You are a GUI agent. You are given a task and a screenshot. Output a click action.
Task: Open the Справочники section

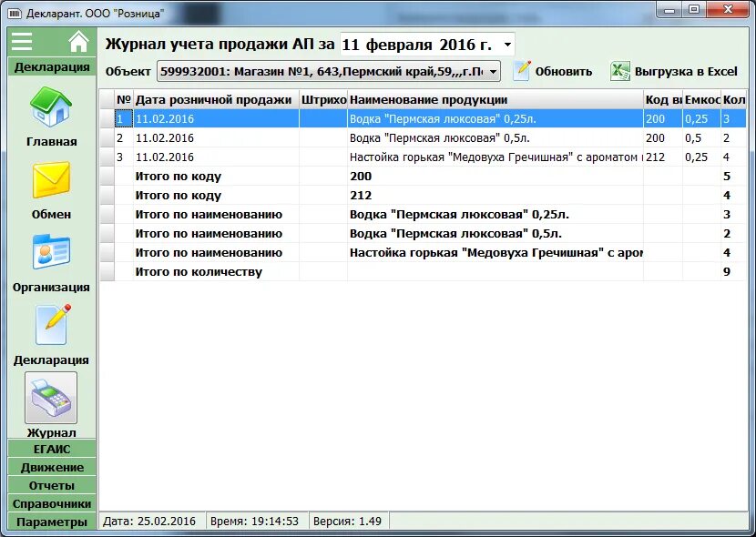[x=49, y=502]
